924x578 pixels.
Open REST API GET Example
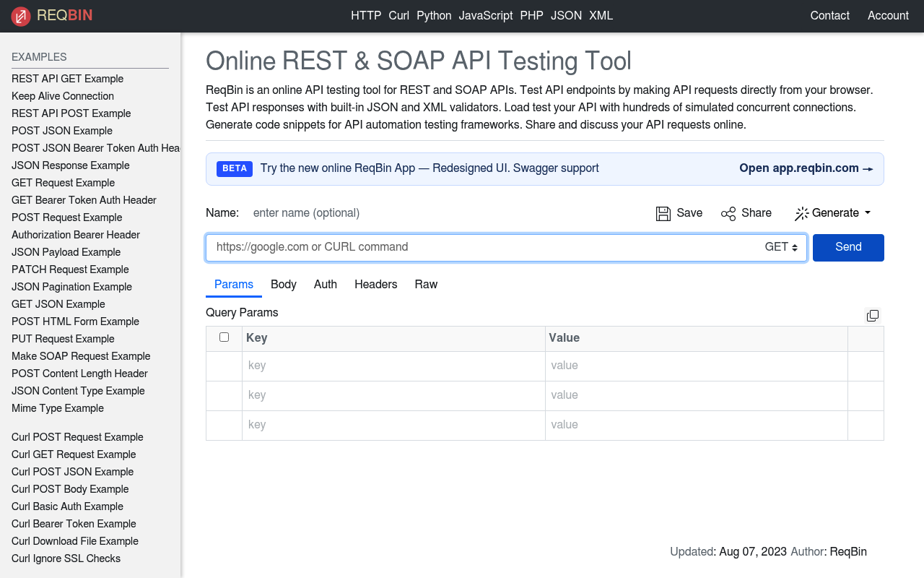[x=67, y=79]
